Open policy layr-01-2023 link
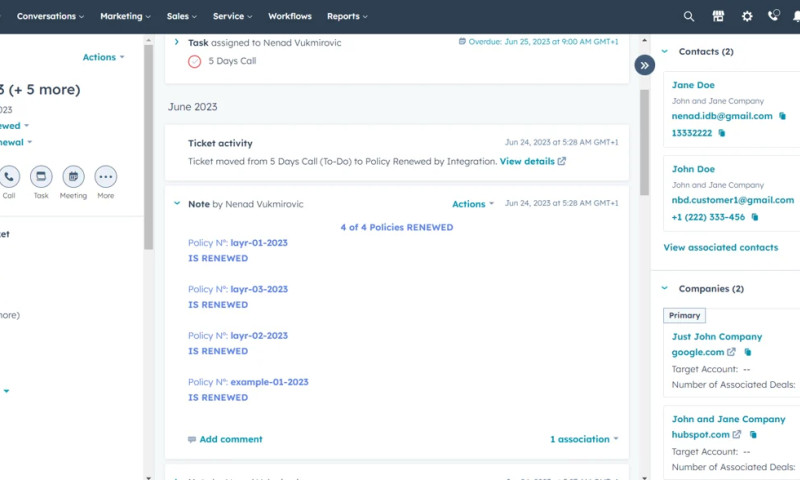The width and height of the screenshot is (800, 480). [x=259, y=243]
